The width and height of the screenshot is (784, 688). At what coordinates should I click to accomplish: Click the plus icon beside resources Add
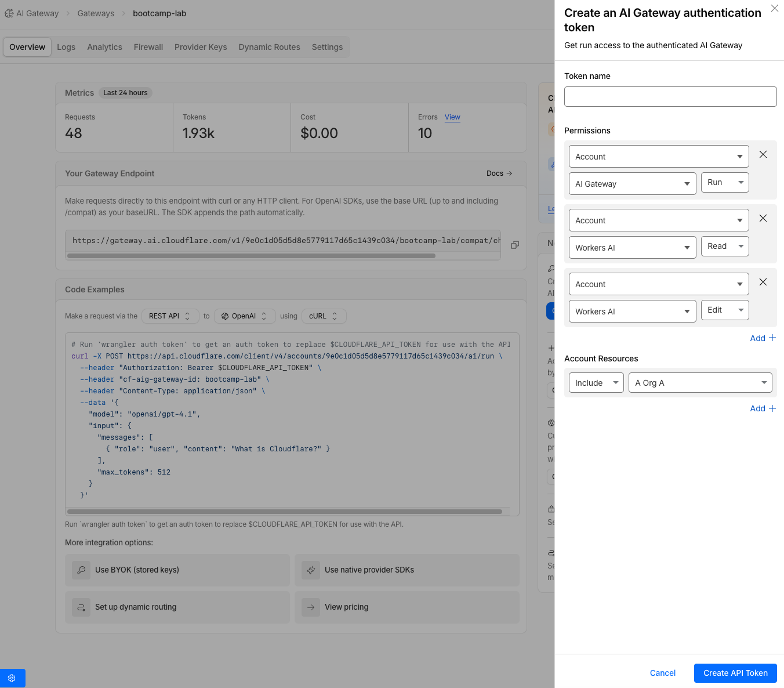pyautogui.click(x=772, y=408)
